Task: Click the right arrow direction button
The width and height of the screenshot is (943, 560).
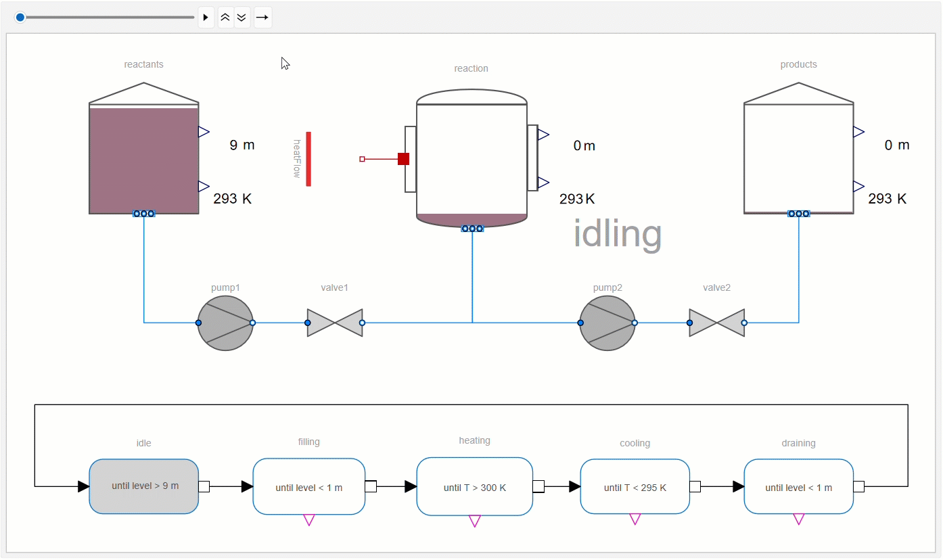Action: (262, 18)
